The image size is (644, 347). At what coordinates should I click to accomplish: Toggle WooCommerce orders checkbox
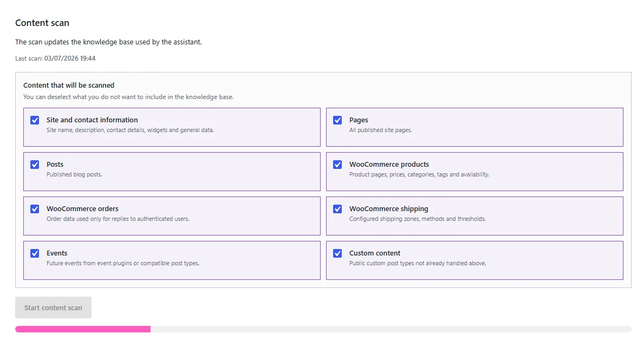tap(35, 209)
